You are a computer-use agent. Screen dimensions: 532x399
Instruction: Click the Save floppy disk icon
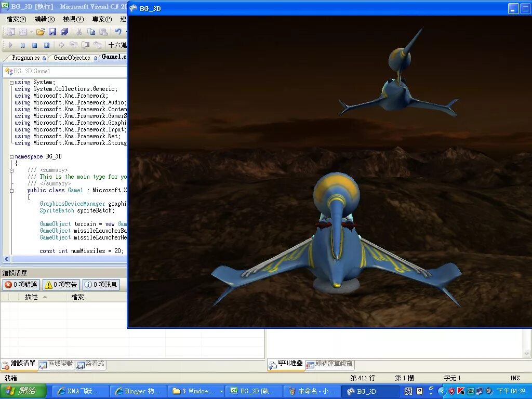click(52, 32)
